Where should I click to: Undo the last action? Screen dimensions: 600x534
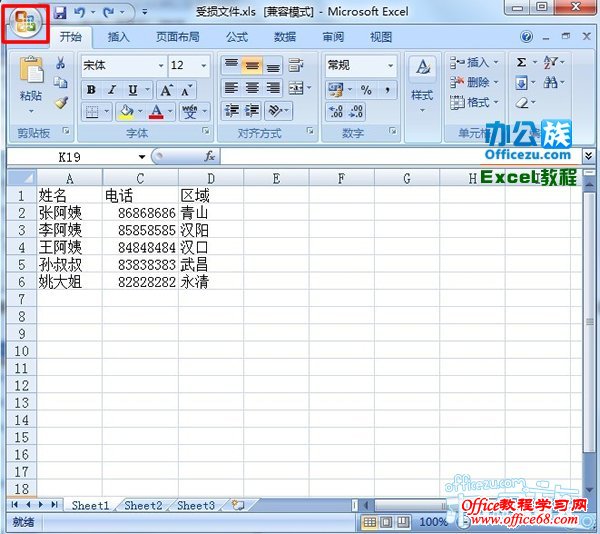point(80,13)
